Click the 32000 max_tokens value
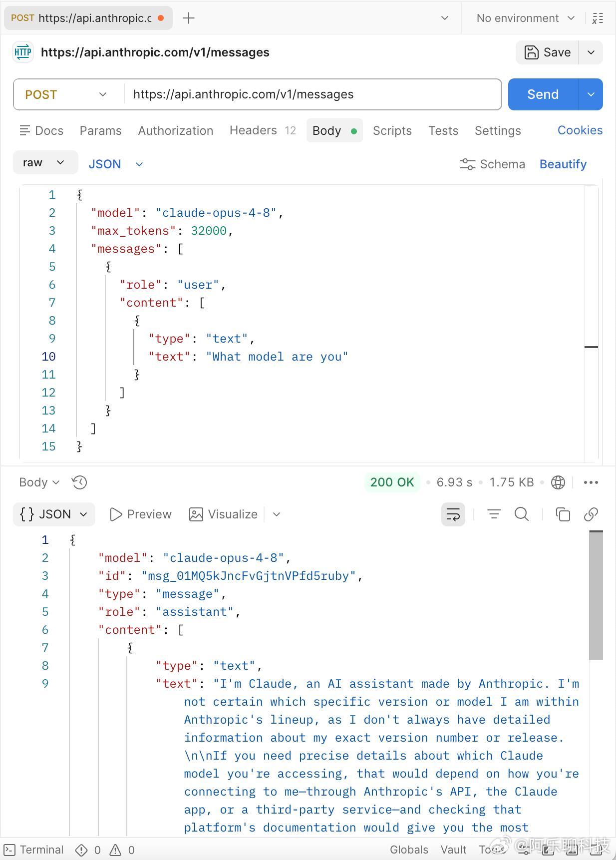 pos(209,231)
